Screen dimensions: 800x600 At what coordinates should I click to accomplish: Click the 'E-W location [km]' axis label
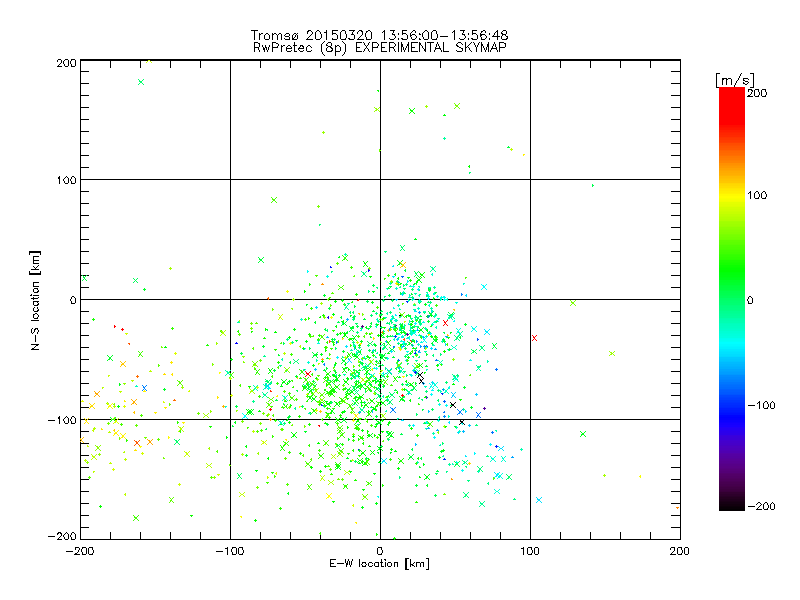click(379, 564)
